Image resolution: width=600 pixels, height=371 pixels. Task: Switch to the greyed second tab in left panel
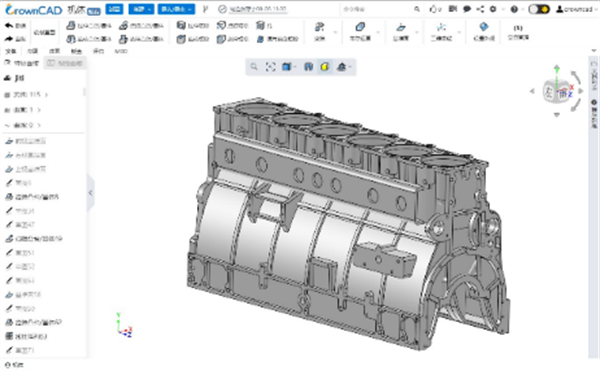(65, 63)
